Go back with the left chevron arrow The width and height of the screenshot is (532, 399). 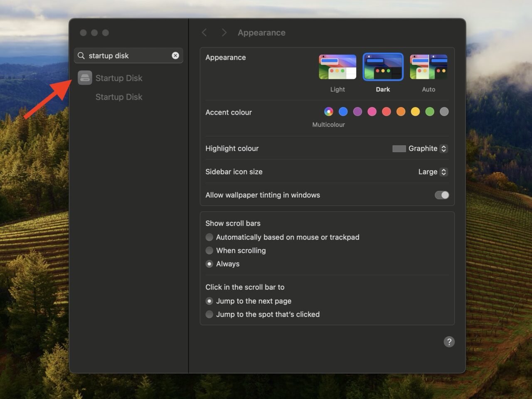[x=204, y=32]
